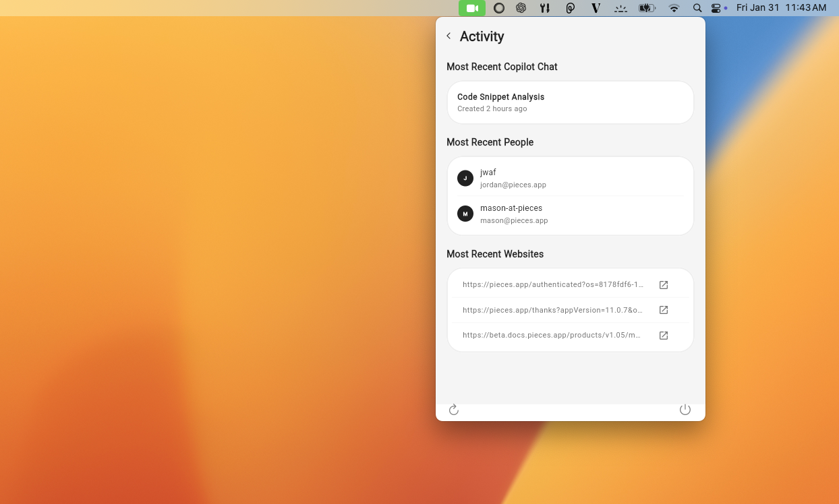
Task: Click the J avatar for jwaf
Action: [x=465, y=179]
